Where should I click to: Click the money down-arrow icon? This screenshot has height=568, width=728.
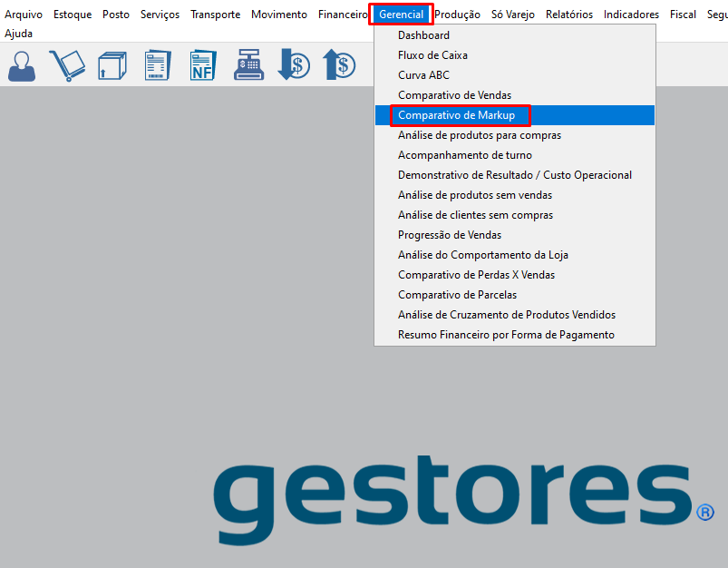coord(294,66)
